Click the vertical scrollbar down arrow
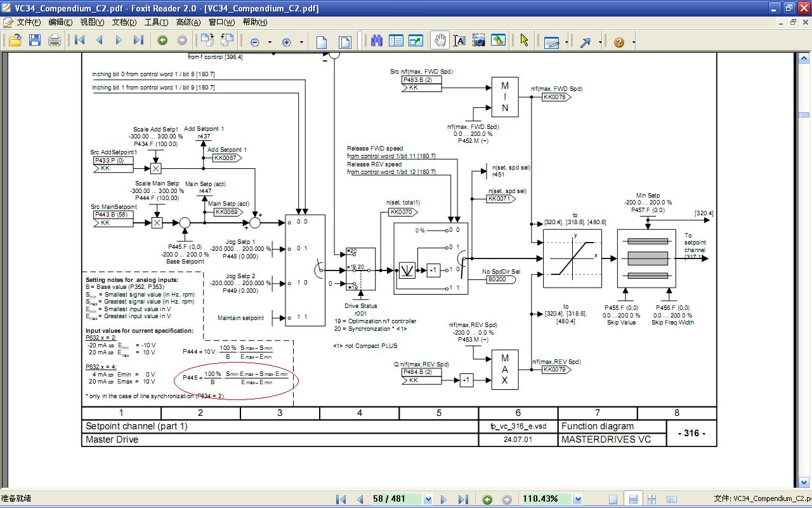This screenshot has height=508, width=812. click(x=804, y=483)
